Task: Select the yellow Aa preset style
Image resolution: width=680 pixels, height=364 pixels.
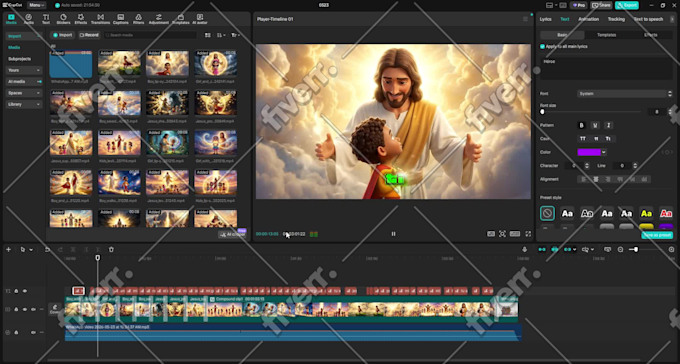Action: (x=646, y=213)
